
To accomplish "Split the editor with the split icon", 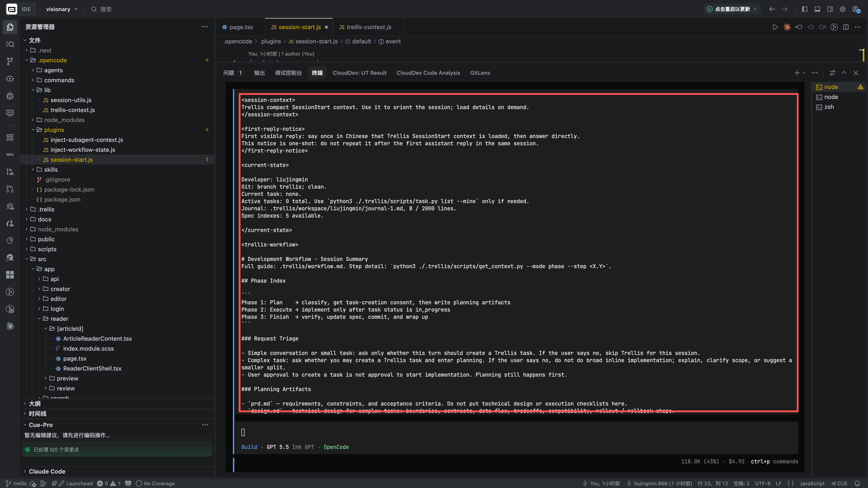I will click(846, 27).
